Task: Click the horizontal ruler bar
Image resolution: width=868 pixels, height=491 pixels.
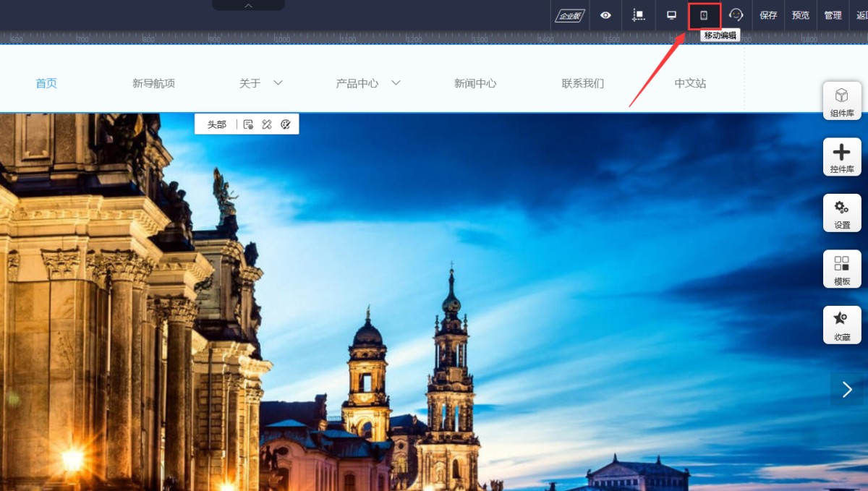Action: coord(434,38)
